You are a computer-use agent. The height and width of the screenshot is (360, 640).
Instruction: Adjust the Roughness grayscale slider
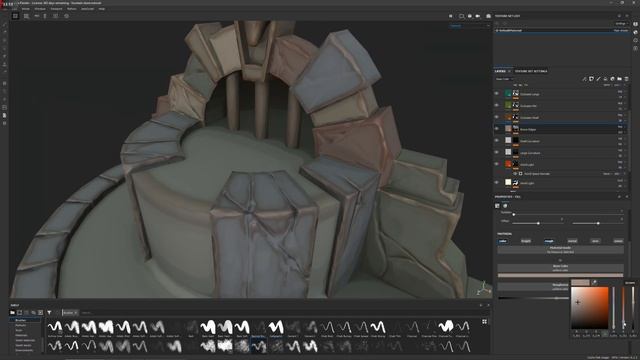(533, 298)
